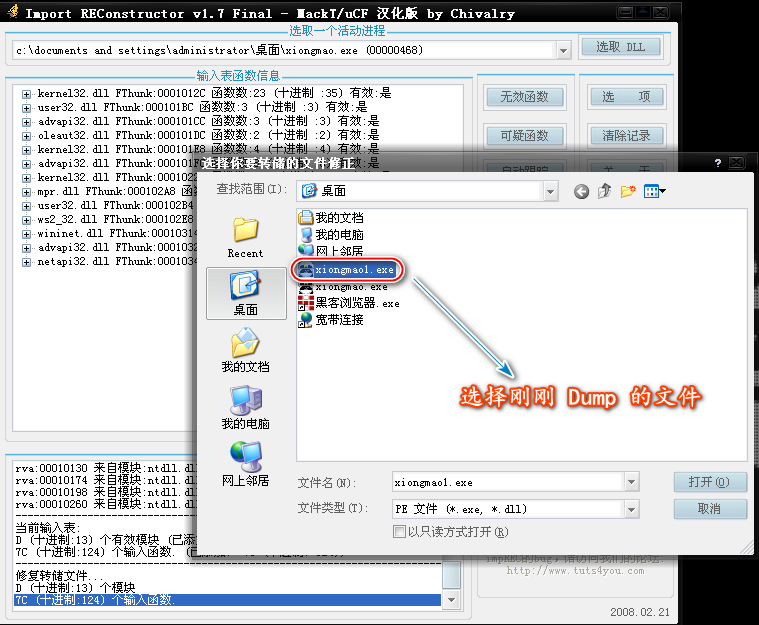Click the 取消 button in dialog
This screenshot has height=625, width=759.
[710, 509]
